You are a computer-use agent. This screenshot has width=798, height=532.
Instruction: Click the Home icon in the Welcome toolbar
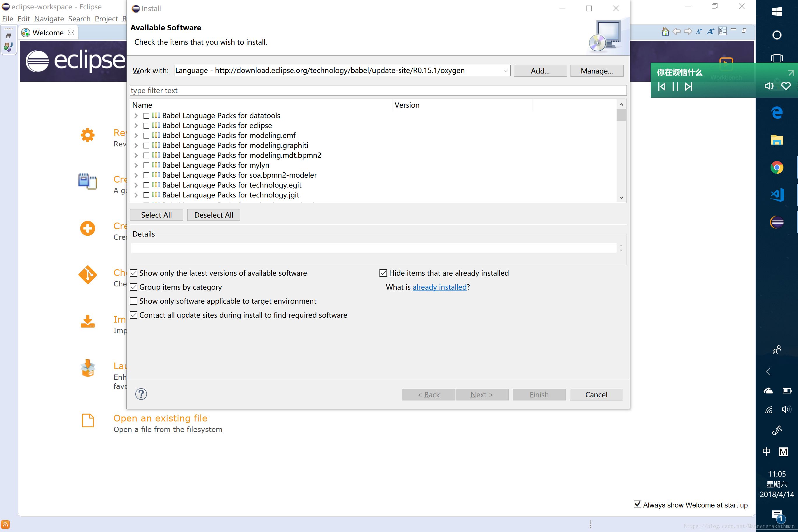[x=665, y=32]
